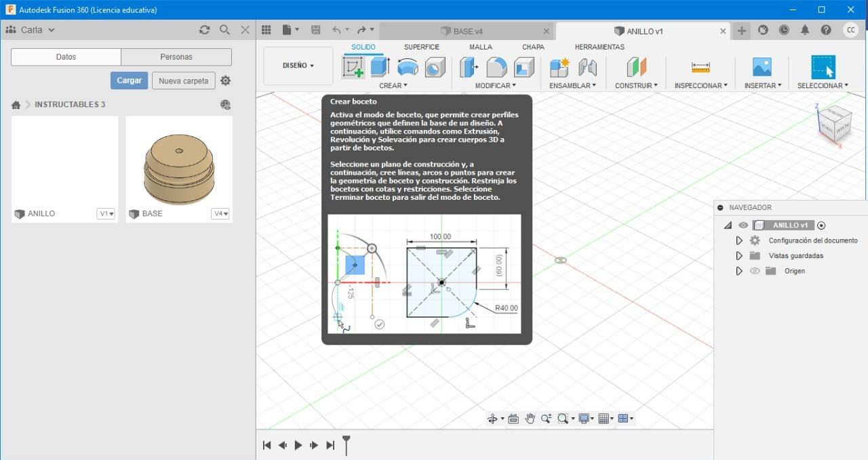Switch to the SUPERFICIE tab

422,47
